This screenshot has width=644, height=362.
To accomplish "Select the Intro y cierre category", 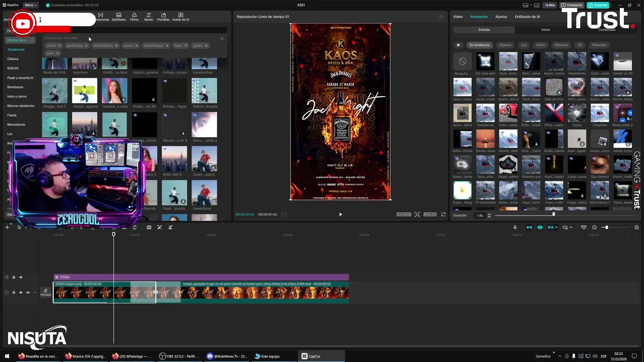I will 17,96.
